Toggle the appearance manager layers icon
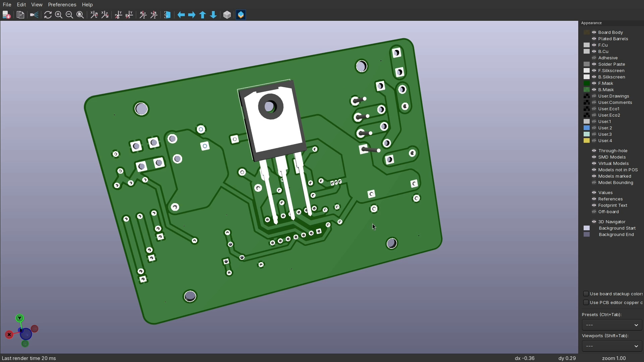This screenshot has width=644, height=362. point(241,15)
